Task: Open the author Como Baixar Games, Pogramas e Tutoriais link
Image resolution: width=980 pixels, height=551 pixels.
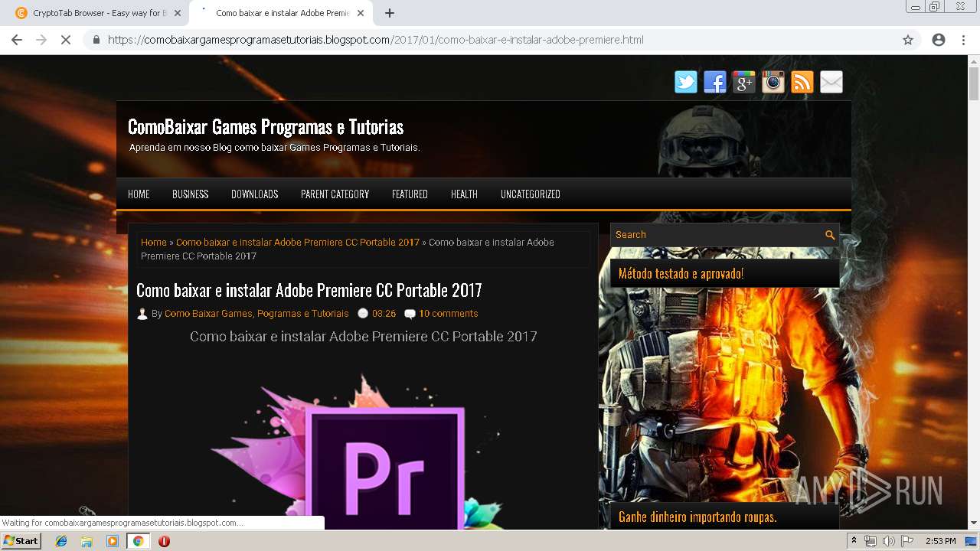Action: (x=256, y=314)
